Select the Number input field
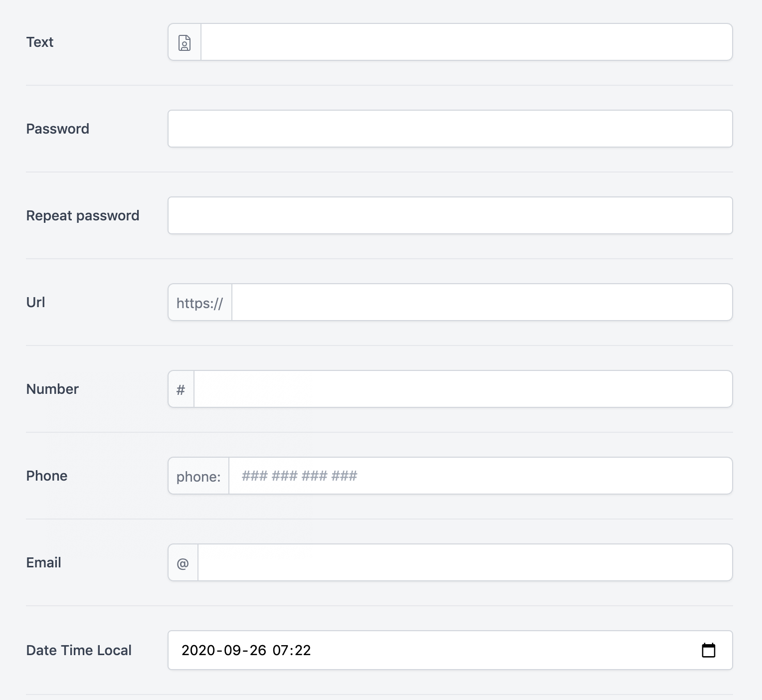This screenshot has width=762, height=700. (463, 389)
